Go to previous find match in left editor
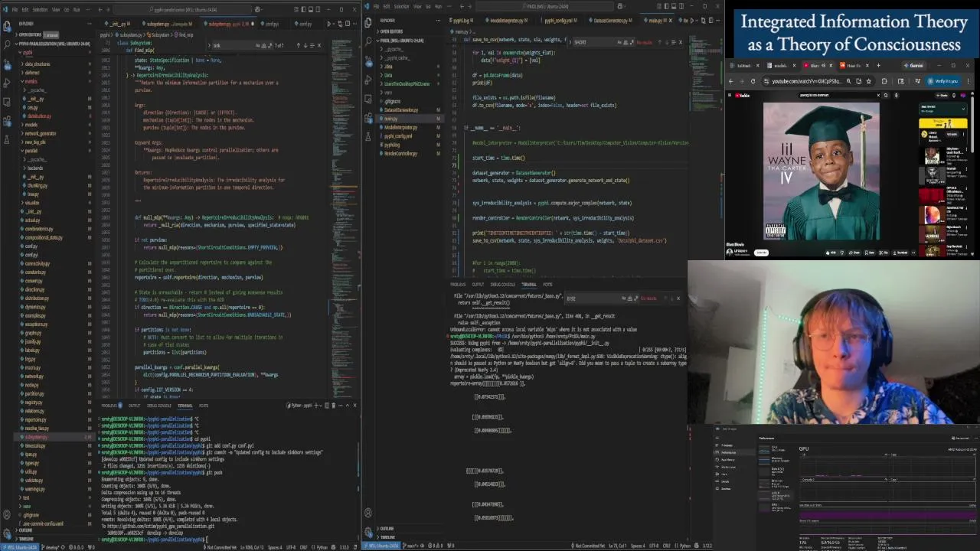 click(299, 45)
